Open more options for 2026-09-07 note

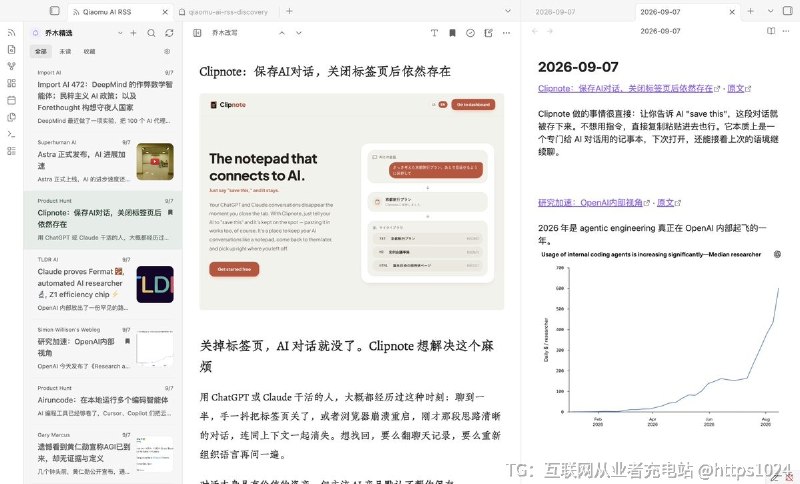pos(786,31)
